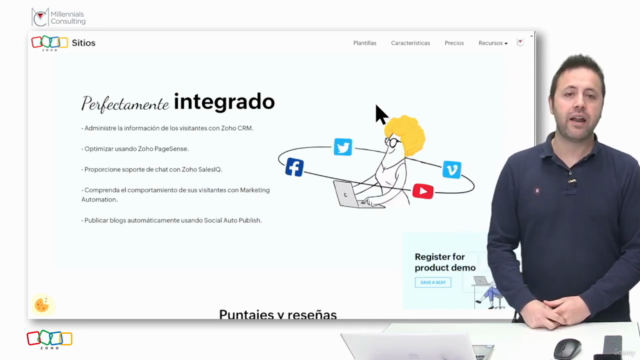Screen dimensions: 640x360
Task: Select the Marketing Automation bullet text
Action: click(x=176, y=195)
